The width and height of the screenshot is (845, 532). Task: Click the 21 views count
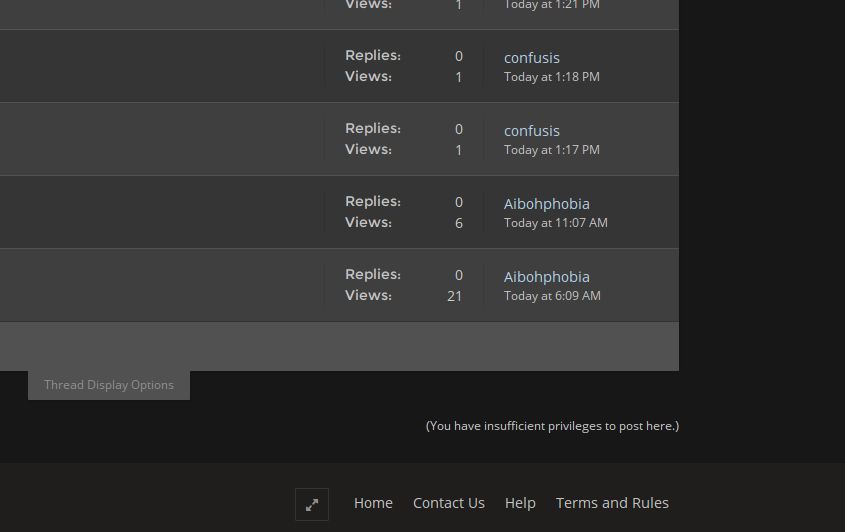pyautogui.click(x=454, y=296)
